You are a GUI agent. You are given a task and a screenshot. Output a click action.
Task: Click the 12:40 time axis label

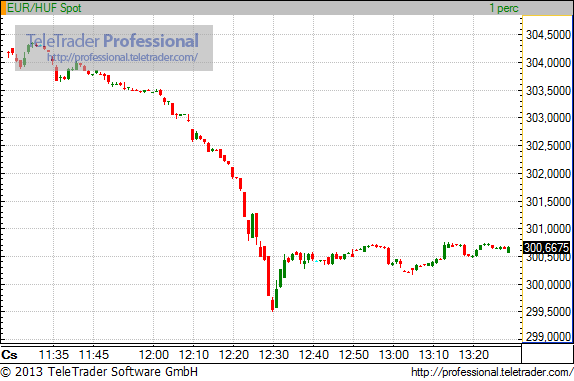point(314,355)
